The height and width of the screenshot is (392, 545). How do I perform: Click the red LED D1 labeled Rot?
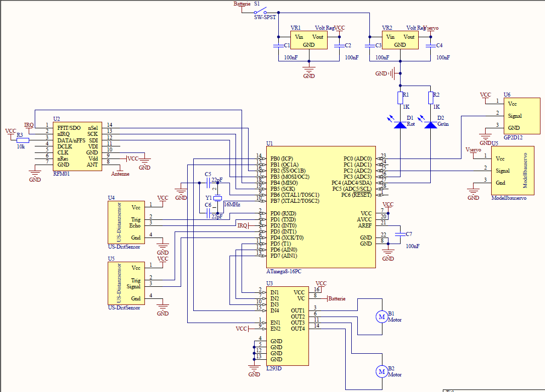click(400, 124)
